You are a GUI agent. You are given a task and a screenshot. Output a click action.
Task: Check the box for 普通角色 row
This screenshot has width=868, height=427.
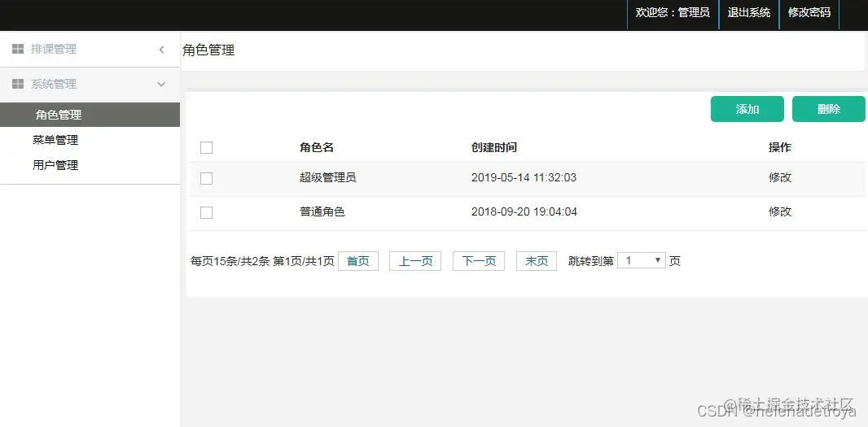[207, 212]
